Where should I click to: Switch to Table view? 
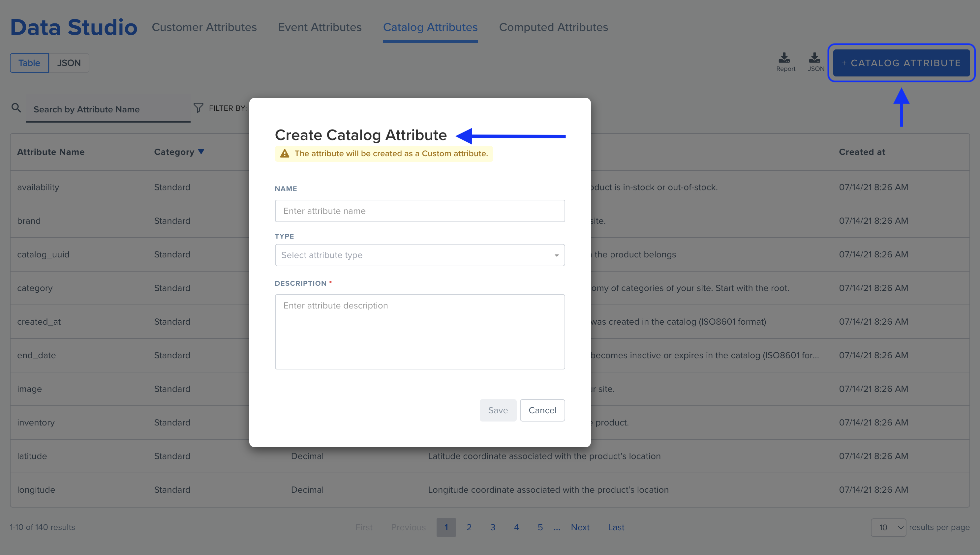click(29, 63)
